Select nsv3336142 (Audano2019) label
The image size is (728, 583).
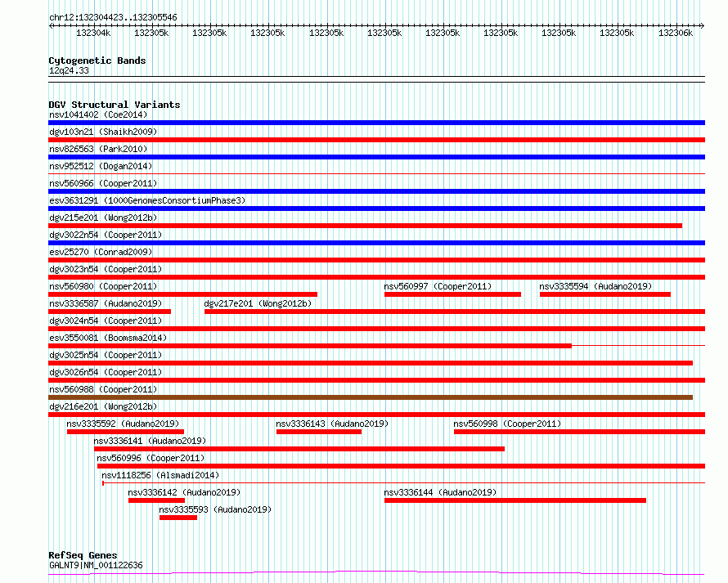(x=184, y=492)
